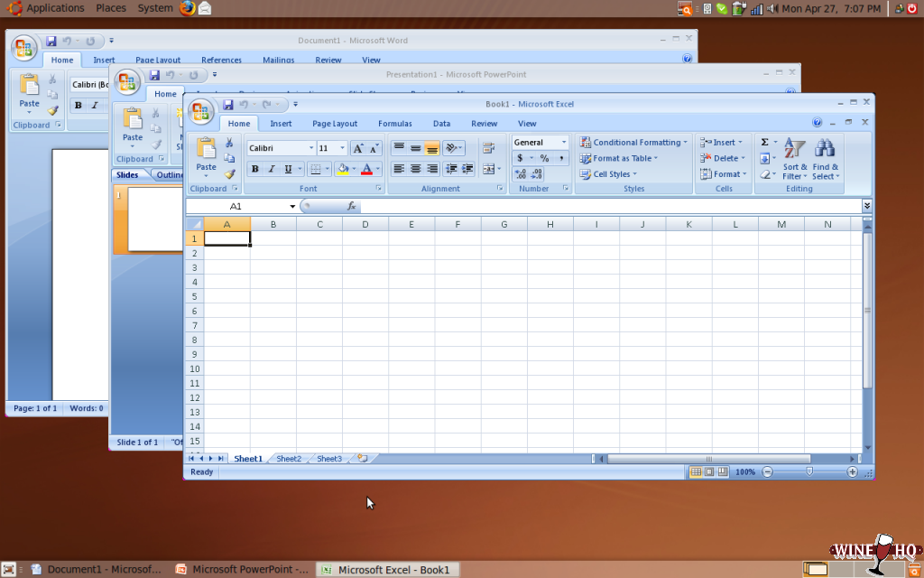This screenshot has width=924, height=578.
Task: Save the Excel workbook from Quick Access Toolbar
Action: [x=228, y=105]
